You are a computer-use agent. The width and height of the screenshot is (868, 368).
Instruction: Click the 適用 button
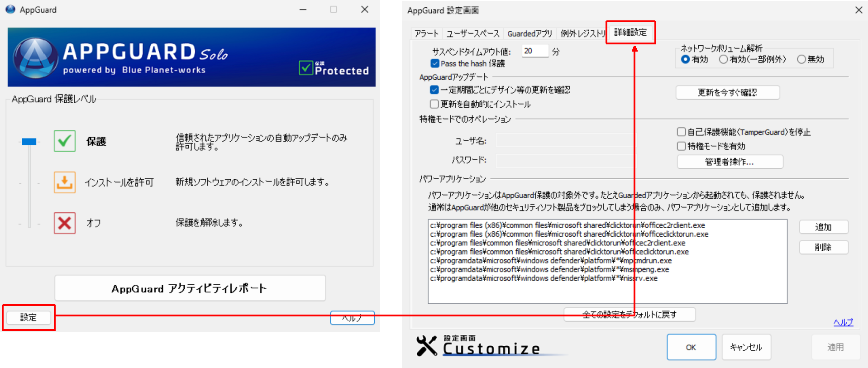pos(836,347)
